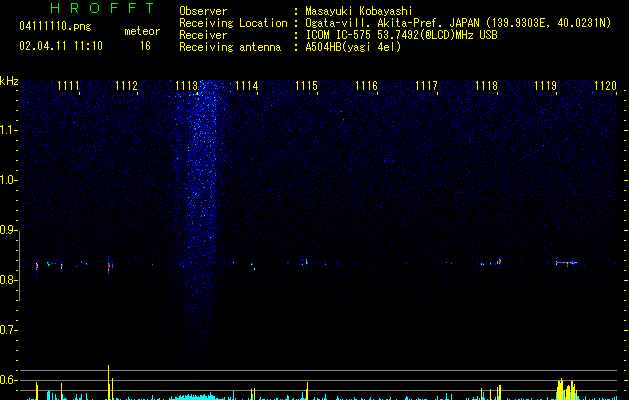629x400 pixels.
Task: Select the file name 04111110.png
Action: [x=55, y=27]
